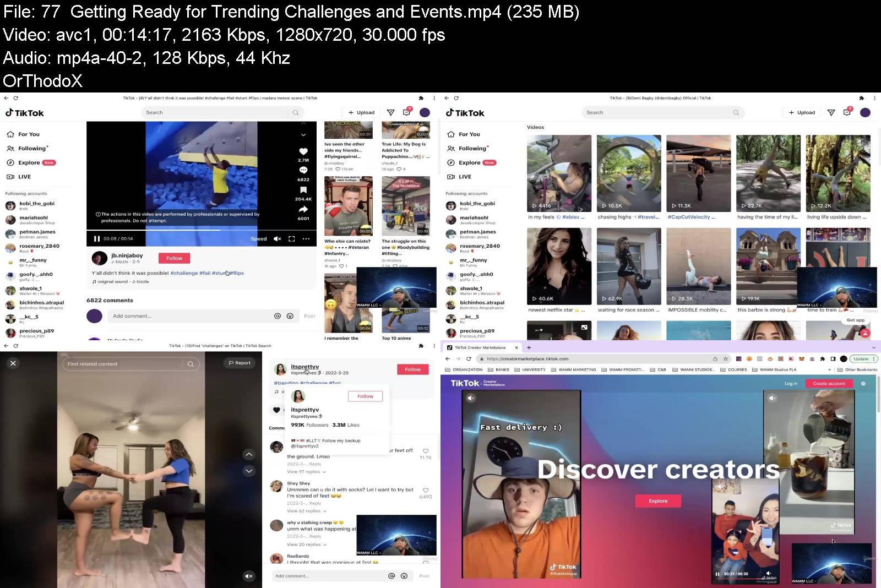The image size is (881, 588).
Task: Bookmark the video showing 204.4K saves
Action: [x=303, y=190]
